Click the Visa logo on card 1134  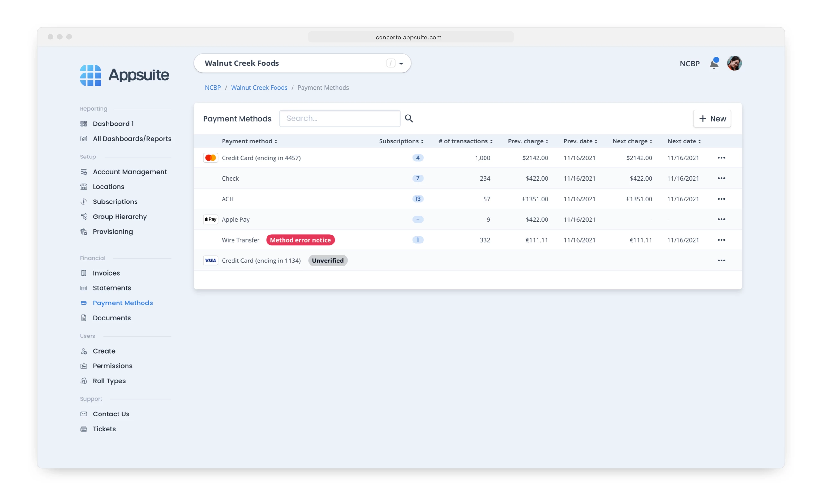pos(211,260)
